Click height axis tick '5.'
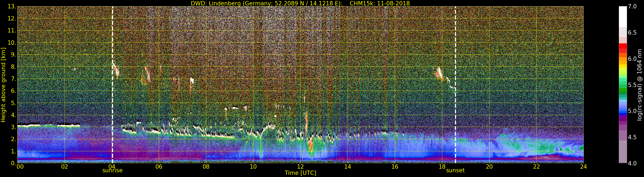644x177 pixels. tap(13, 103)
